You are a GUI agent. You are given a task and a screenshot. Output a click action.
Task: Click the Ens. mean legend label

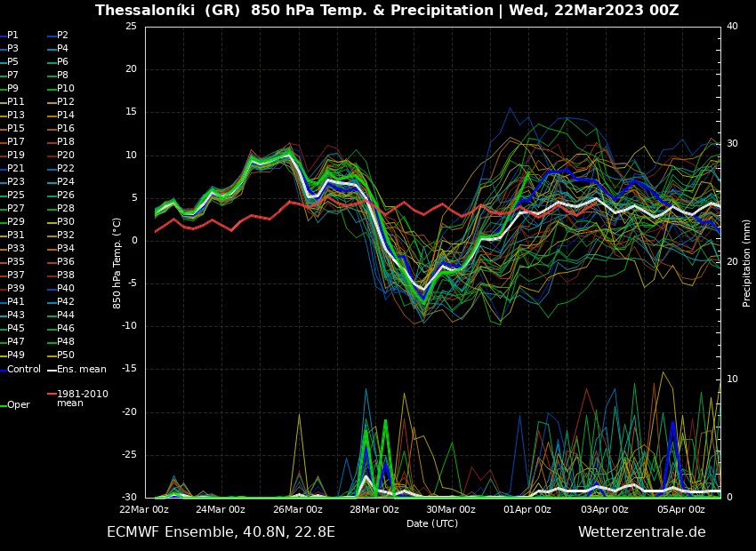click(81, 369)
